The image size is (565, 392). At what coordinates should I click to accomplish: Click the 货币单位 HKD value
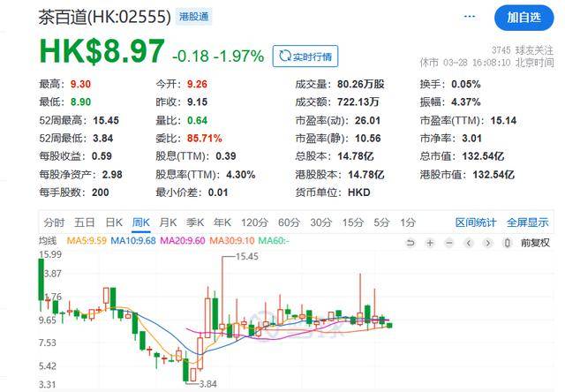pyautogui.click(x=359, y=192)
